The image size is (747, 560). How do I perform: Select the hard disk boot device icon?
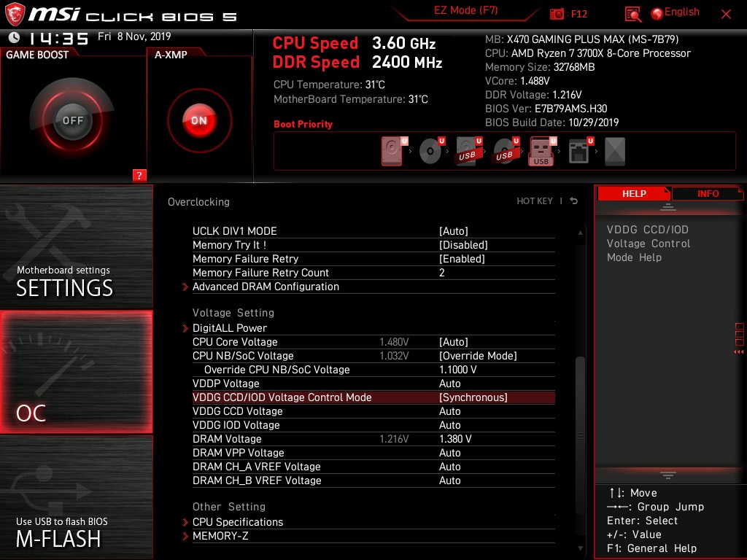point(392,152)
